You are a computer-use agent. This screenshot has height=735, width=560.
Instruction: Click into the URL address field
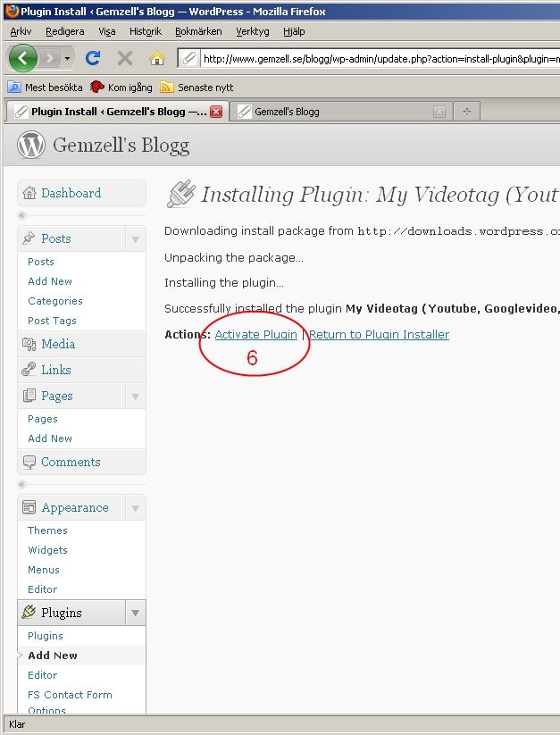[380, 59]
